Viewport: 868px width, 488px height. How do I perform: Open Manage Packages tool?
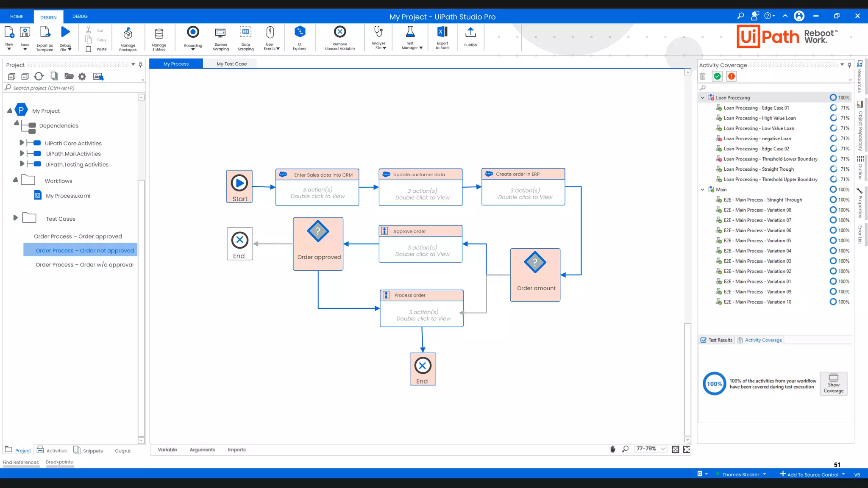128,33
